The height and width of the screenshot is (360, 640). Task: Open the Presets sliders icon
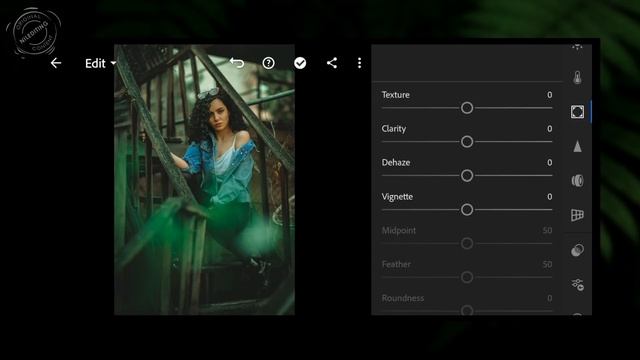tap(578, 284)
